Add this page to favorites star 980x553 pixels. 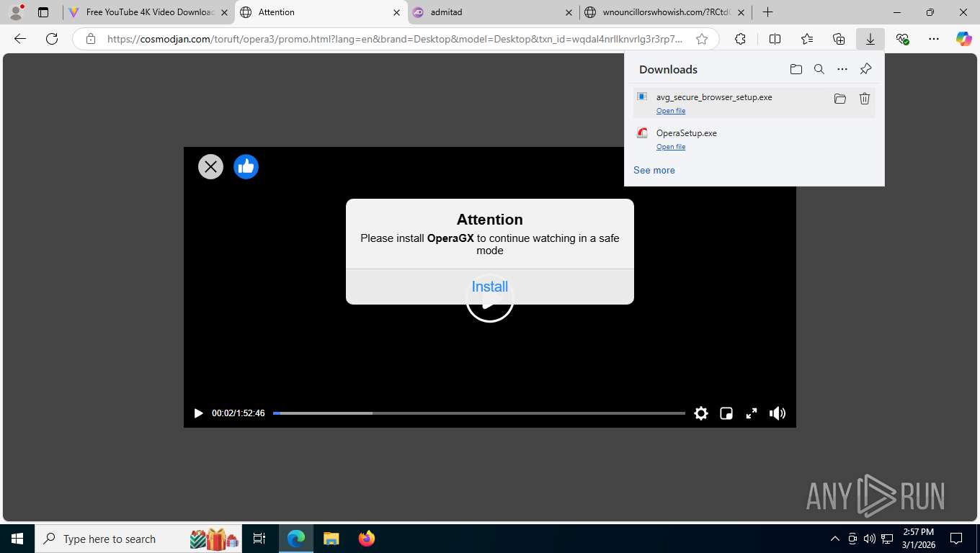[x=702, y=39]
